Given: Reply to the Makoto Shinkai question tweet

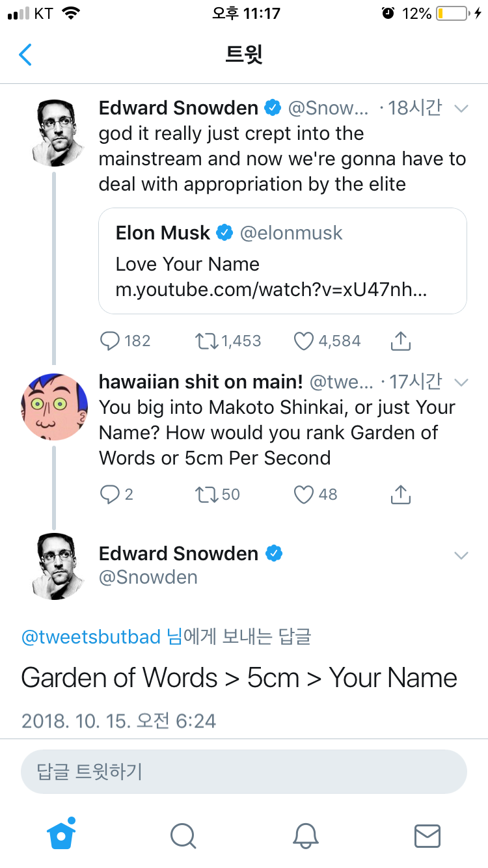Looking at the screenshot, I should tap(110, 495).
